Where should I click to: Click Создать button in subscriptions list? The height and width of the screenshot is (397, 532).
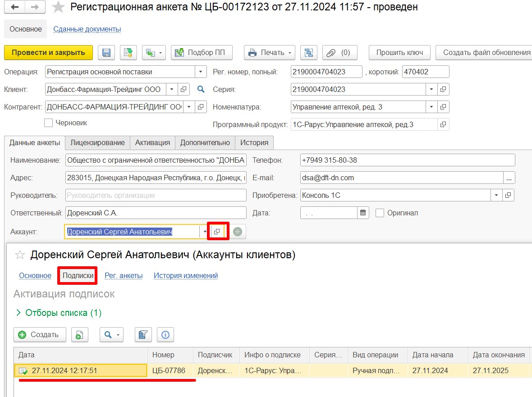tap(40, 335)
